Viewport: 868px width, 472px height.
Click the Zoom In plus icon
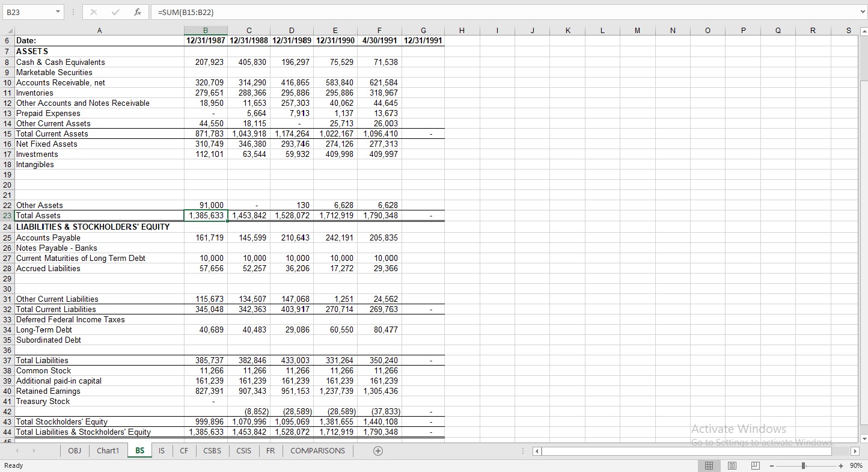pos(842,465)
